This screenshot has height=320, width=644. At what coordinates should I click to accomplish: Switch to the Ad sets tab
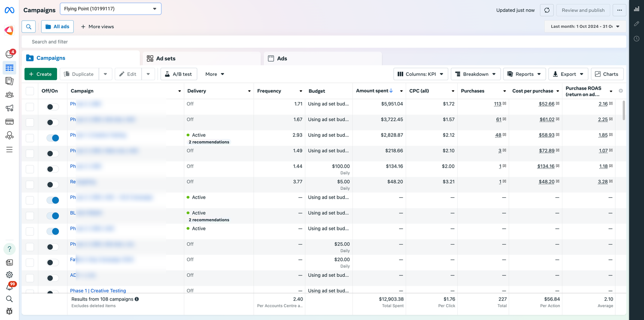coord(201,58)
